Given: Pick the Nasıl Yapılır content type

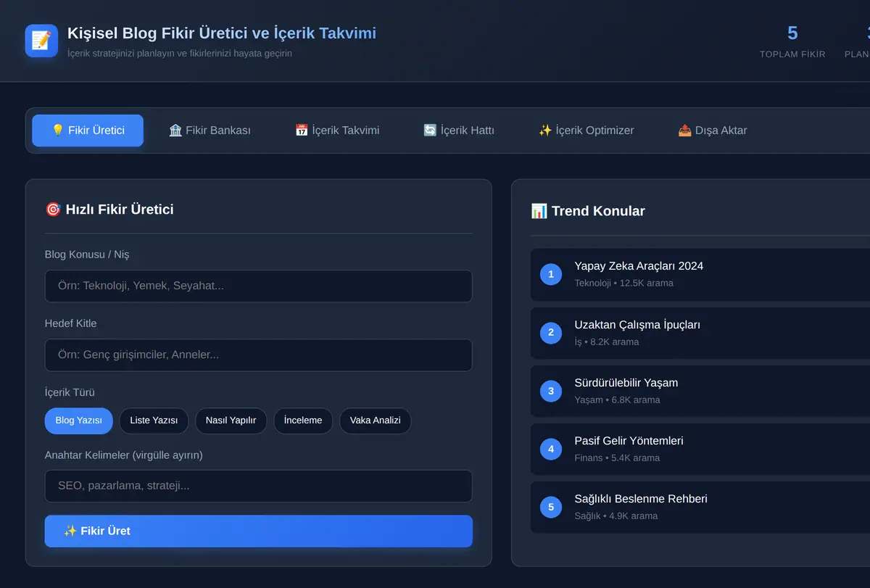Looking at the screenshot, I should [231, 421].
